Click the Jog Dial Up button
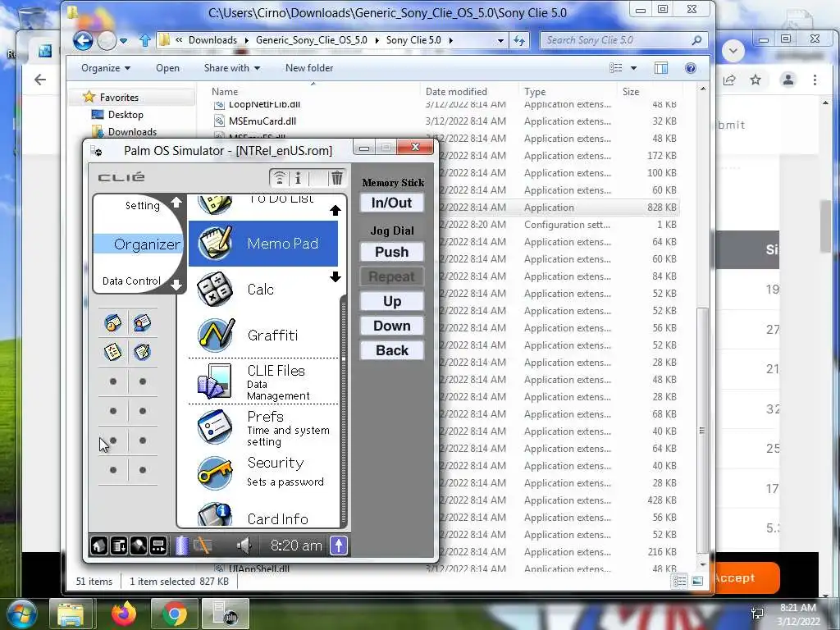This screenshot has height=630, width=840. point(391,301)
